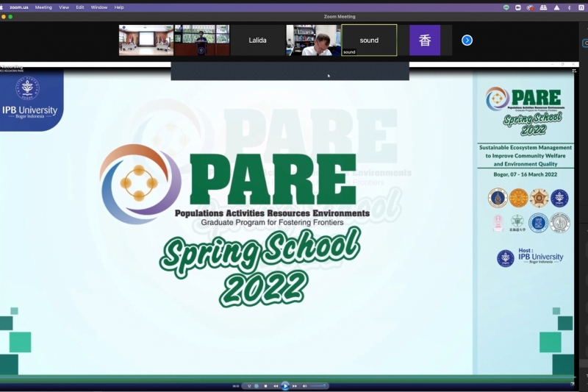Open the Edit menu in the menu bar

point(80,7)
